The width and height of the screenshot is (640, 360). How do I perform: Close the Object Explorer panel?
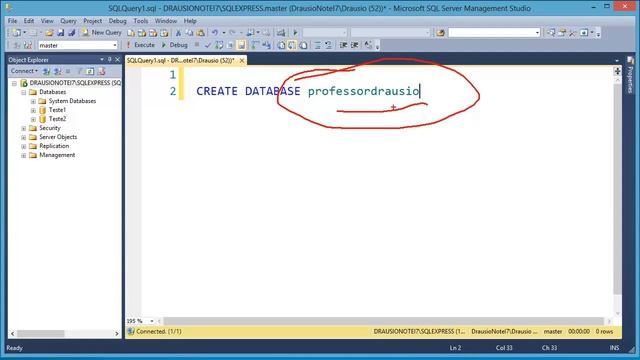pos(118,60)
